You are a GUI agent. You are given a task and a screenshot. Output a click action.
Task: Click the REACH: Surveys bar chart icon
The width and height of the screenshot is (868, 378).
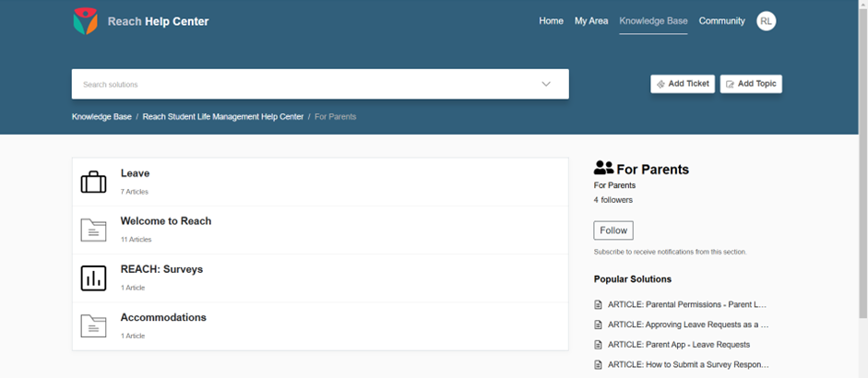pyautogui.click(x=93, y=278)
